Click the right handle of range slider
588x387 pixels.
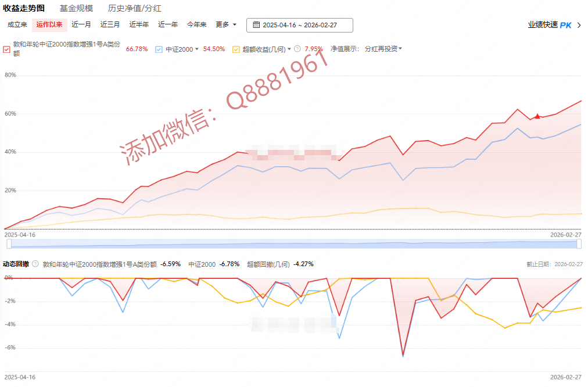(579, 244)
